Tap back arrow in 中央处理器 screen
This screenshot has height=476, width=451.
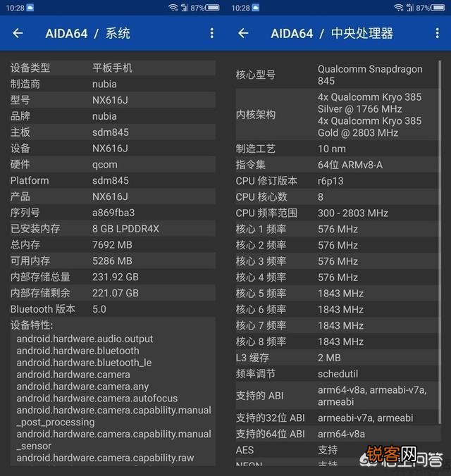pos(243,33)
